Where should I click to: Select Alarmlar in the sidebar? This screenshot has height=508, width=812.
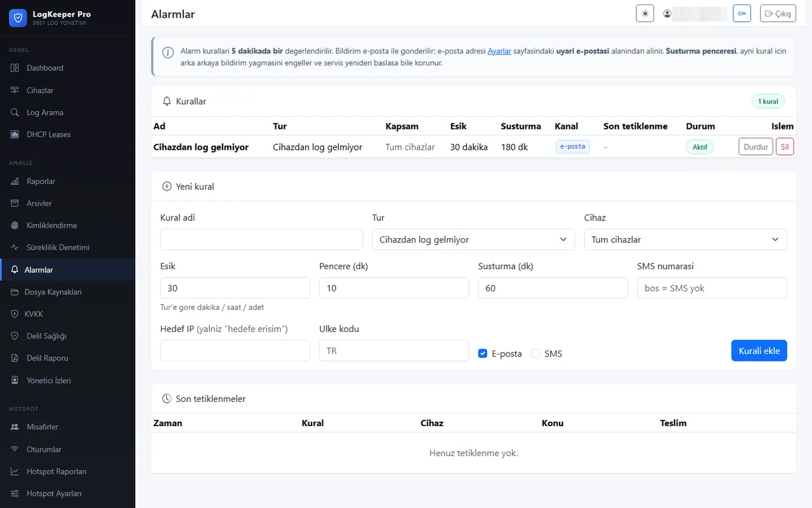pyautogui.click(x=67, y=270)
